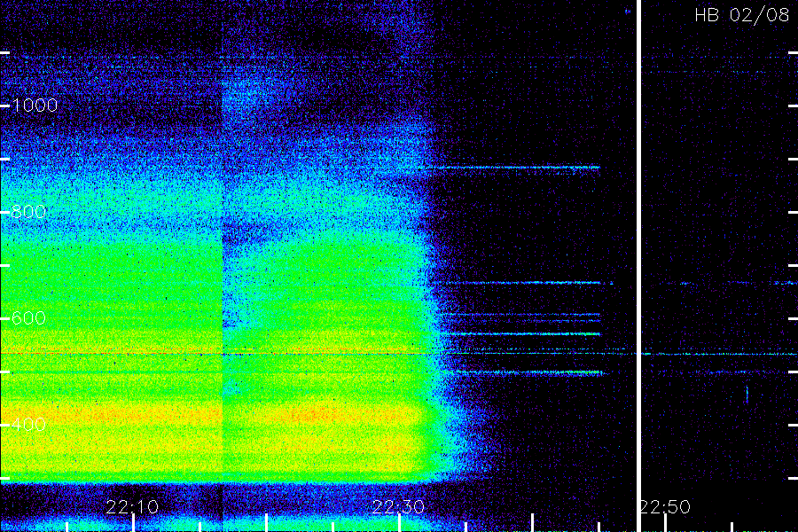Click the 400 frequency axis label

[28, 425]
